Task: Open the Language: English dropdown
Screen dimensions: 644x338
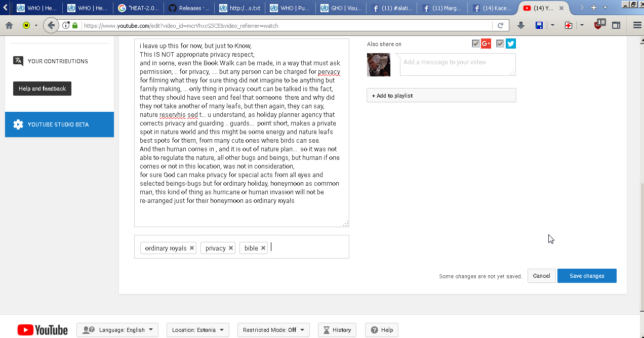Action: coord(117,330)
